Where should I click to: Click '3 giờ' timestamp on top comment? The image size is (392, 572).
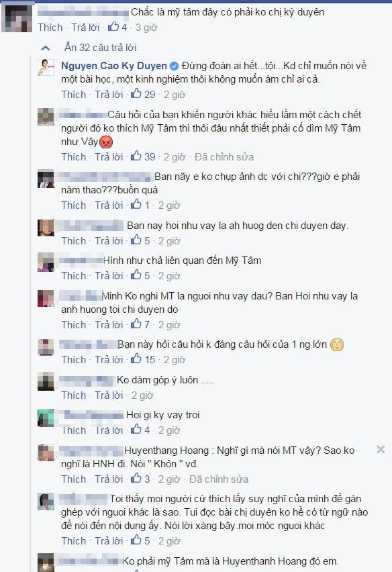click(x=146, y=28)
